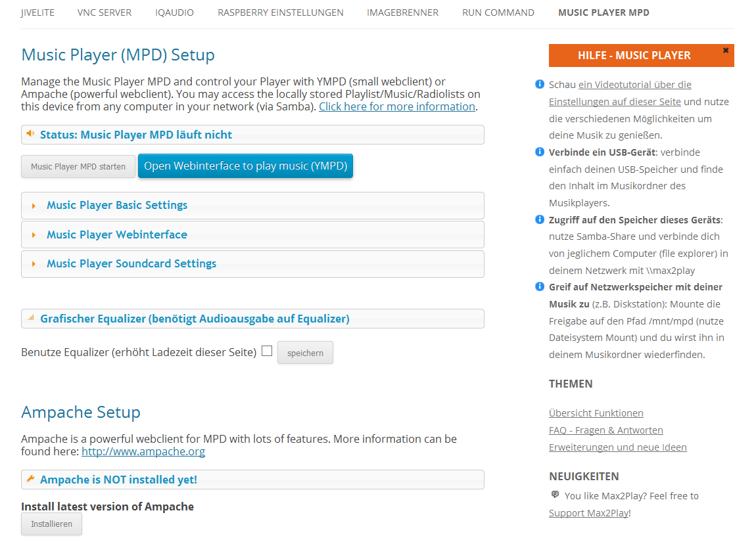Enable the Benutze Equalizer checkbox

point(267,351)
